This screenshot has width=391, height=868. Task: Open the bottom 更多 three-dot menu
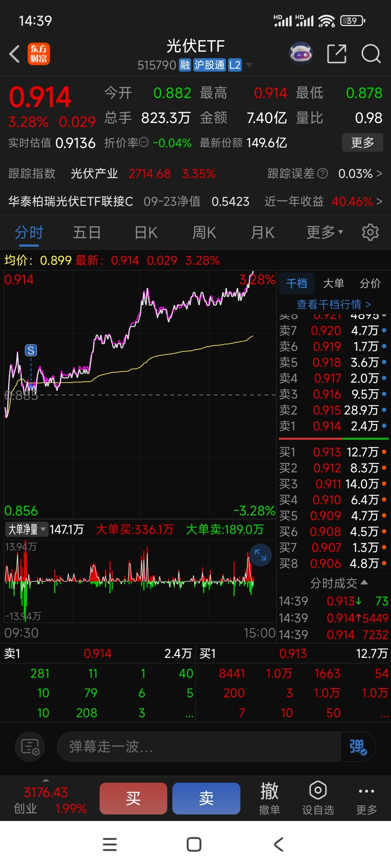coord(366,799)
